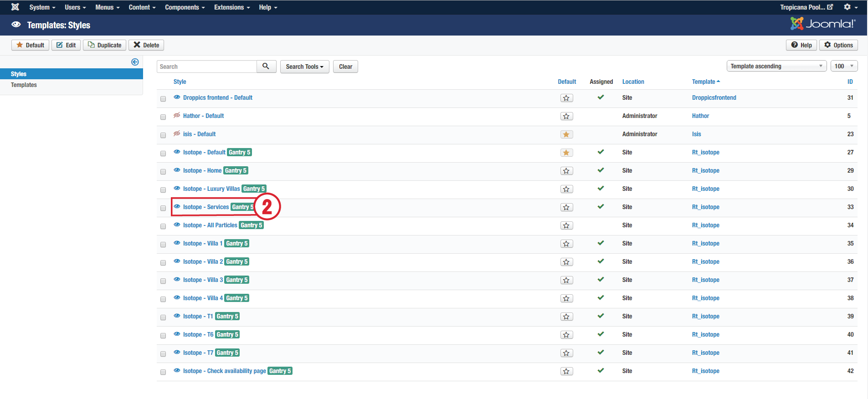Check the Isotope - Villa 3 checkbox
868x399 pixels.
point(163,281)
